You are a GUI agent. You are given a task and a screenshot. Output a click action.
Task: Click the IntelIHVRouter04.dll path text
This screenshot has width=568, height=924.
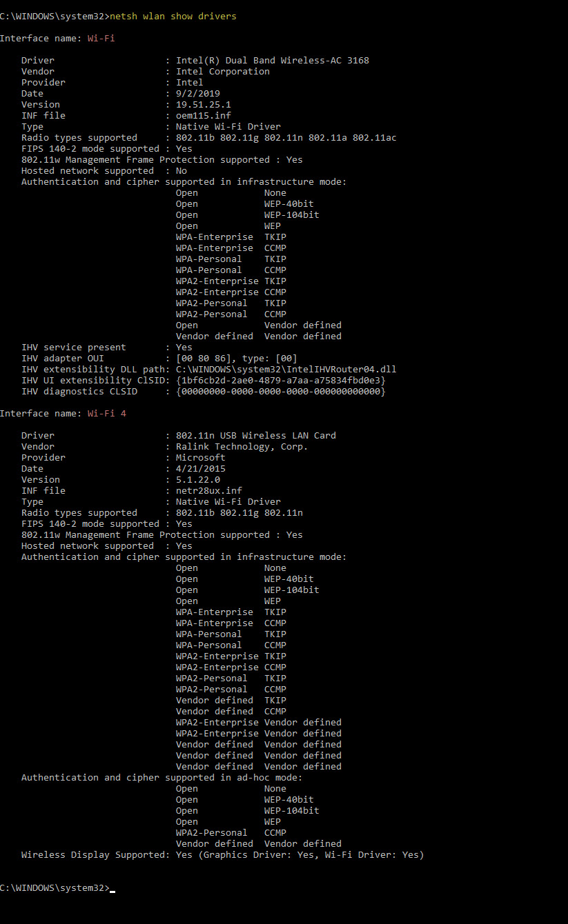pyautogui.click(x=286, y=369)
